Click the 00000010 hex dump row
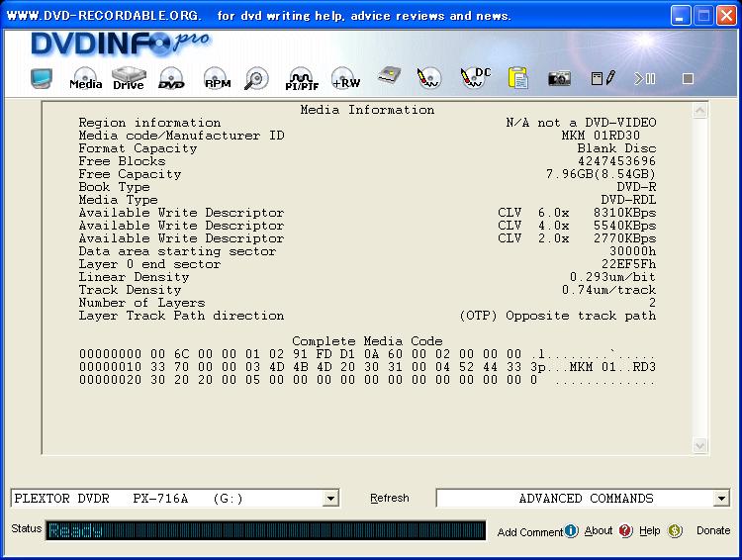Viewport: 742px width, 560px height. pyautogui.click(x=367, y=367)
